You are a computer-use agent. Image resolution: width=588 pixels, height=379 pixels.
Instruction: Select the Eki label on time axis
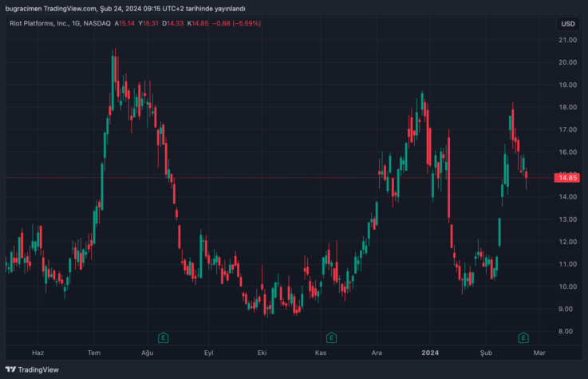[261, 352]
